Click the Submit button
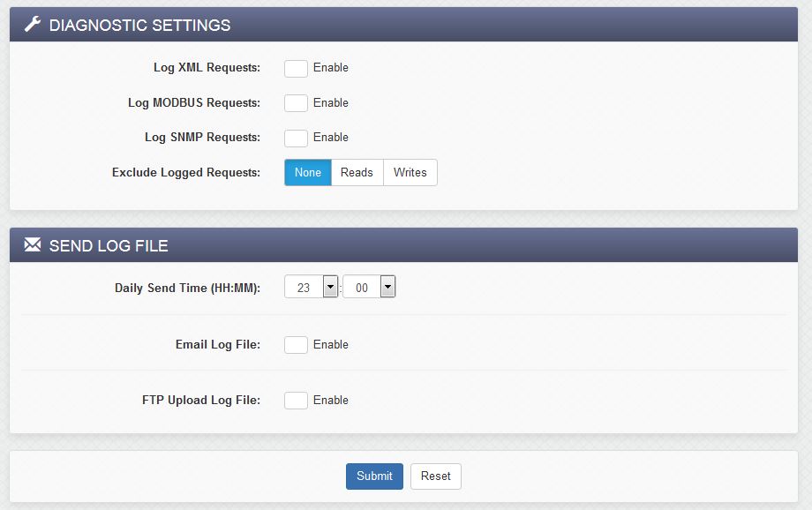The width and height of the screenshot is (812, 510). [374, 476]
